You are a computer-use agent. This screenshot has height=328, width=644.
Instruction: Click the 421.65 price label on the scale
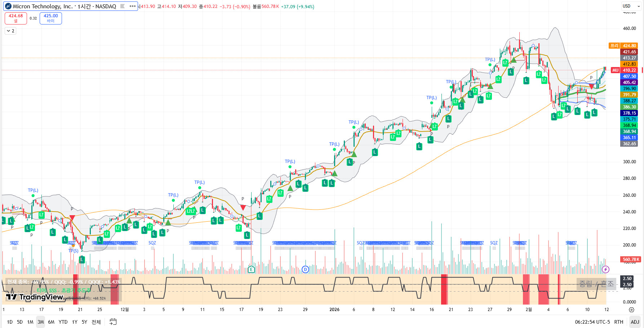pos(630,52)
